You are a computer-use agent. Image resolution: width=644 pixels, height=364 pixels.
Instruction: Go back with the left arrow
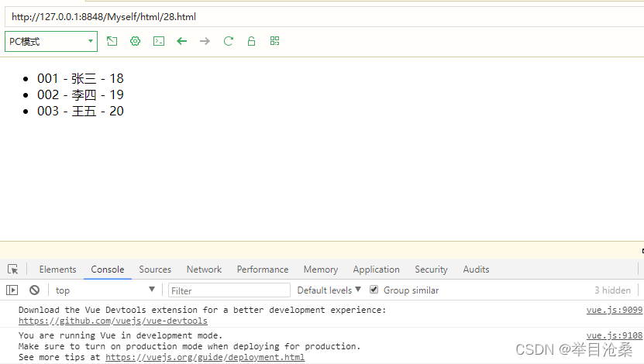(x=181, y=41)
